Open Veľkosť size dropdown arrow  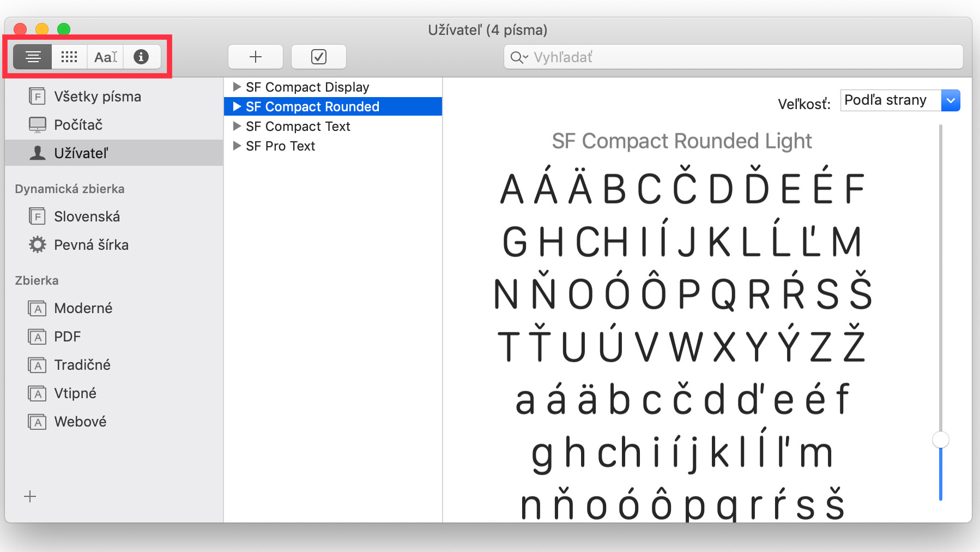951,100
